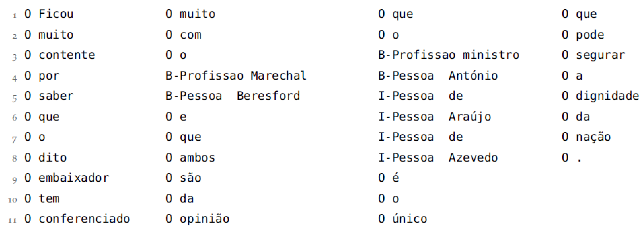Click the B-Profissao tag beside Marechal
This screenshot has width=644, height=230.
(204, 75)
